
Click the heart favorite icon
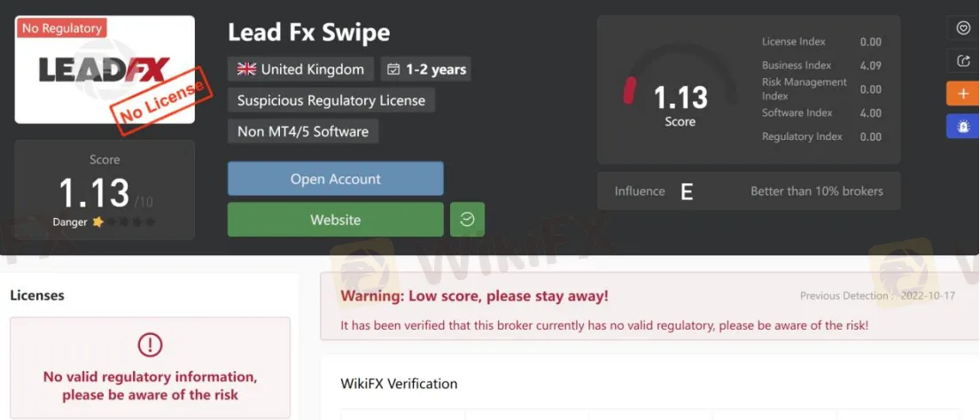coord(963,27)
